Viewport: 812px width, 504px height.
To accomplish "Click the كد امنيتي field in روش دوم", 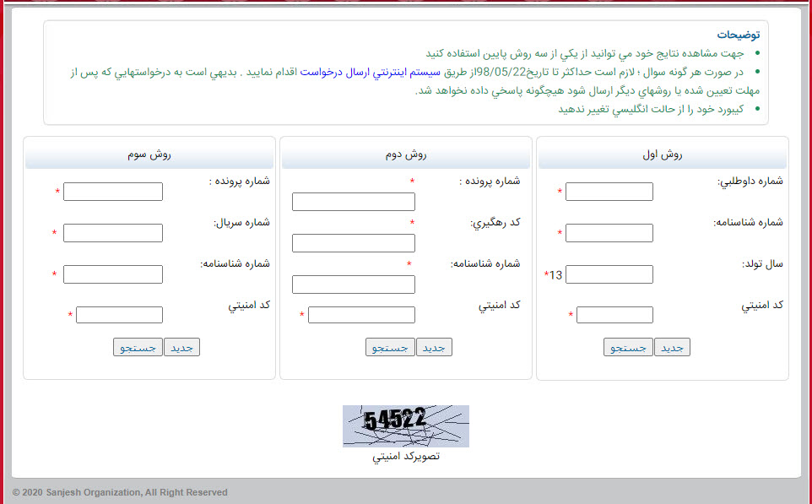I will [x=361, y=315].
